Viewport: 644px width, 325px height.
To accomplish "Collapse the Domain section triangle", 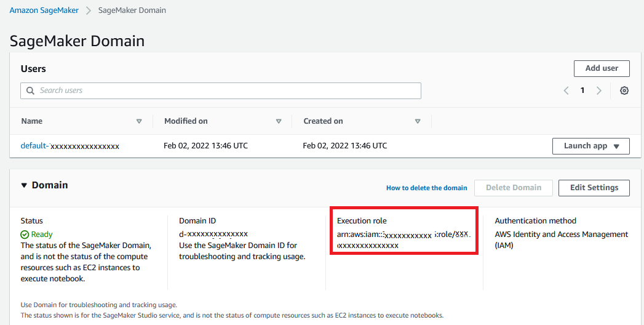I will (25, 185).
